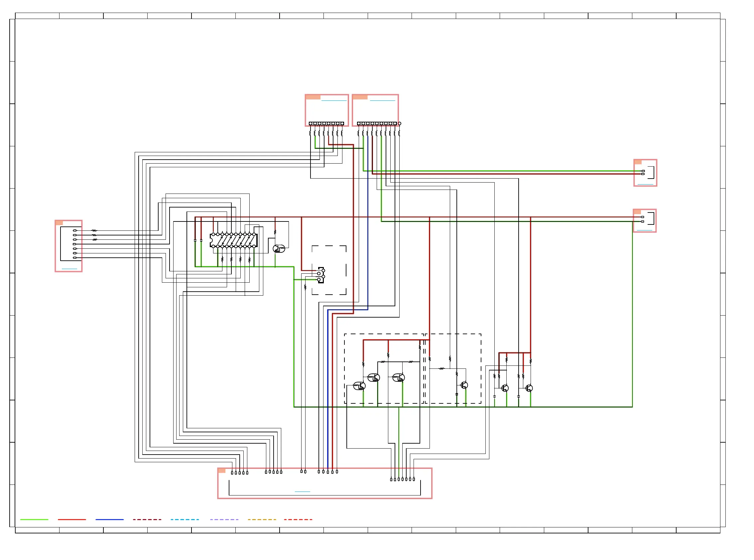
Task: Click the solid blue line in the legend
Action: tap(109, 520)
